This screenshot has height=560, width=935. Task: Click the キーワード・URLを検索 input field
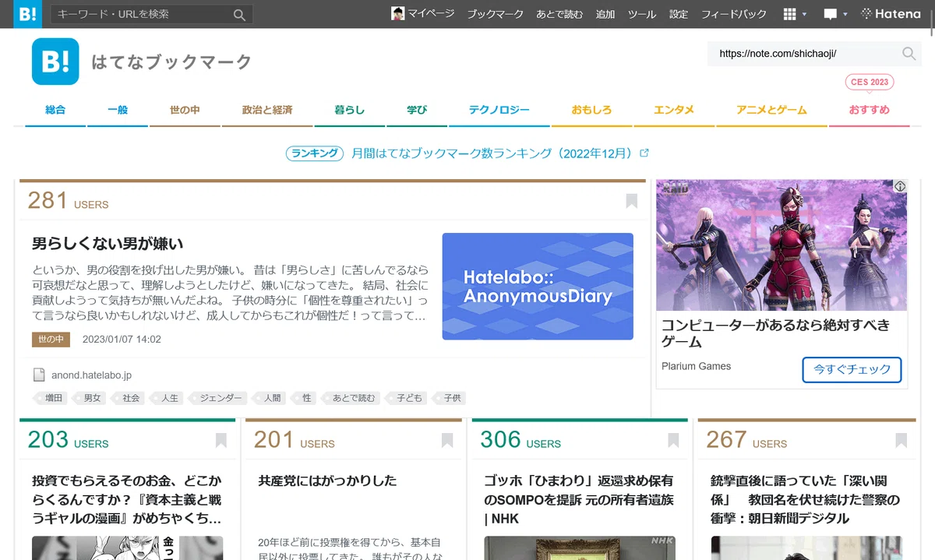142,14
